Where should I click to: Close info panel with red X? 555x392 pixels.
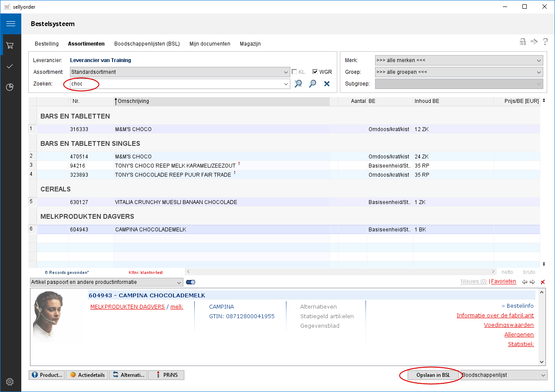coord(542,282)
